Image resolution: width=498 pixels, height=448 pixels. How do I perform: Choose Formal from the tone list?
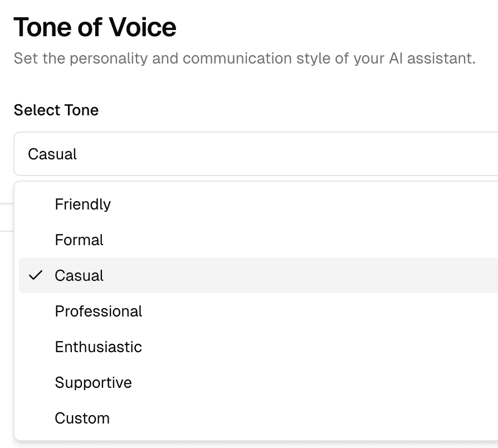pyautogui.click(x=79, y=240)
